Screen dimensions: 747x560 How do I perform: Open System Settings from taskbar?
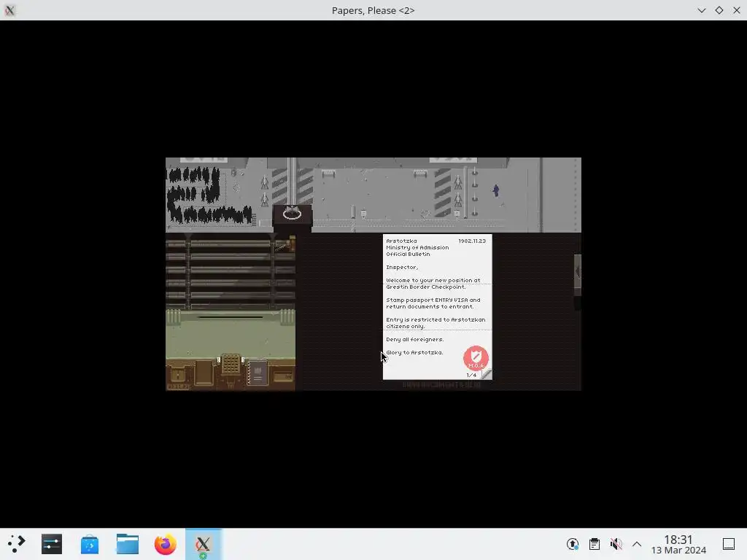[52, 544]
